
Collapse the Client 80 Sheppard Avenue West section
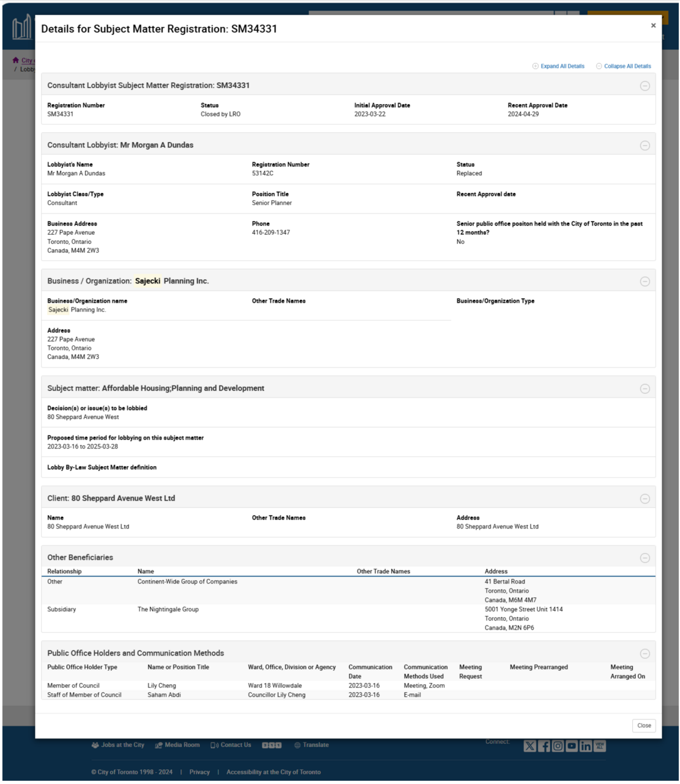(x=645, y=499)
